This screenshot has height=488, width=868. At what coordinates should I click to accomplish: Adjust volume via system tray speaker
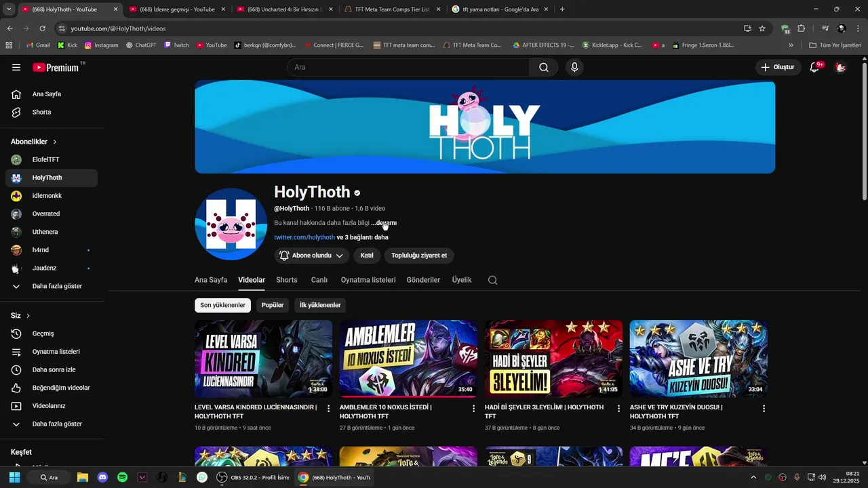click(x=822, y=477)
